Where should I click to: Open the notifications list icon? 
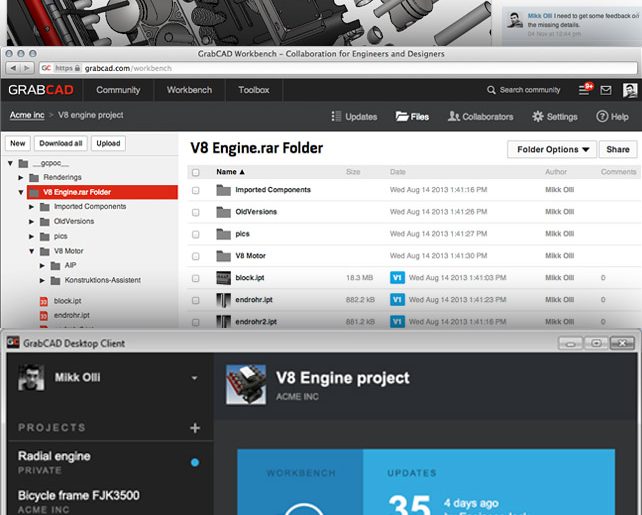[x=584, y=90]
